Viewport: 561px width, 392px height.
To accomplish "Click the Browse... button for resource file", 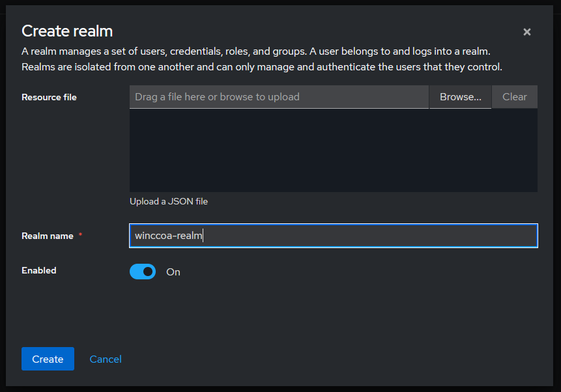I will [460, 97].
